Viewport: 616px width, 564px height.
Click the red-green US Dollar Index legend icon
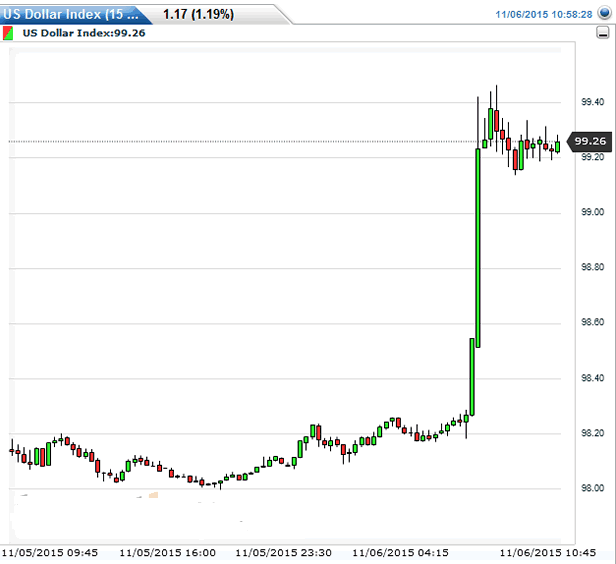(8, 33)
